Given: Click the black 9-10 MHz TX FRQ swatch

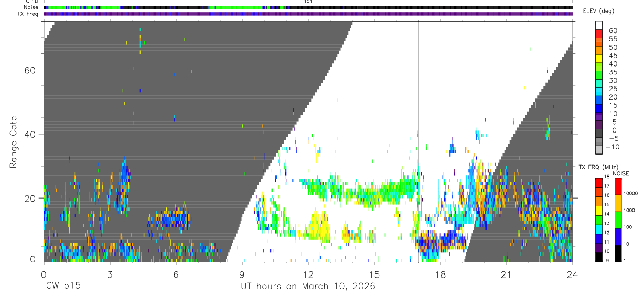Looking at the screenshot, I should [598, 257].
